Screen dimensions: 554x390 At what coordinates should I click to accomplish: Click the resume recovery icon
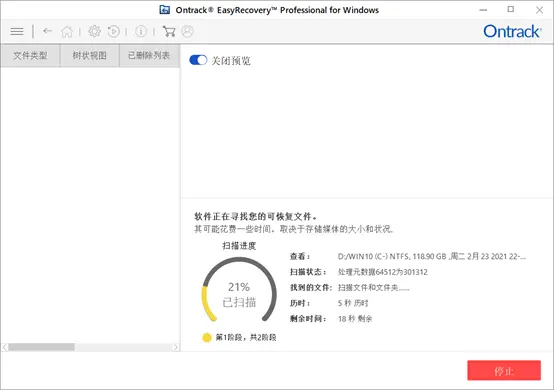tap(114, 31)
